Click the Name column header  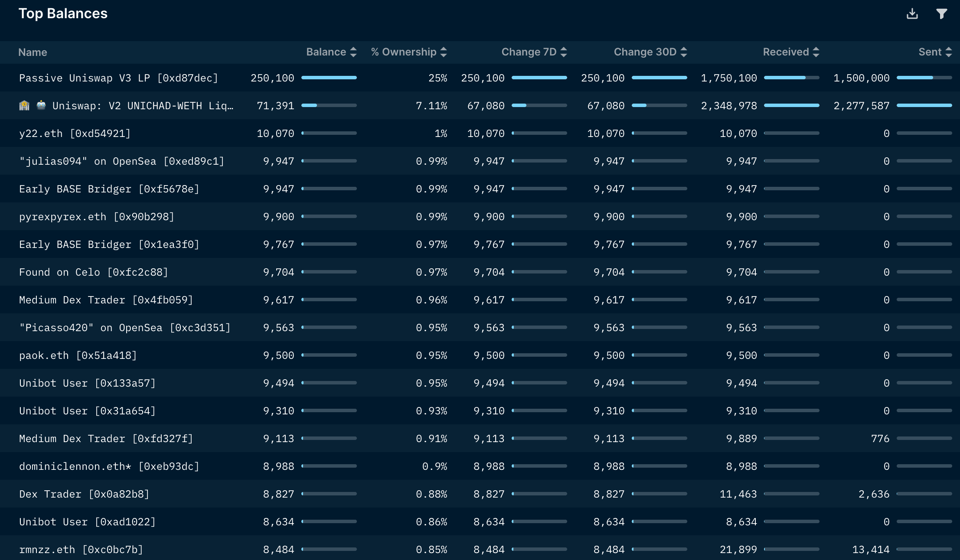pos(33,52)
